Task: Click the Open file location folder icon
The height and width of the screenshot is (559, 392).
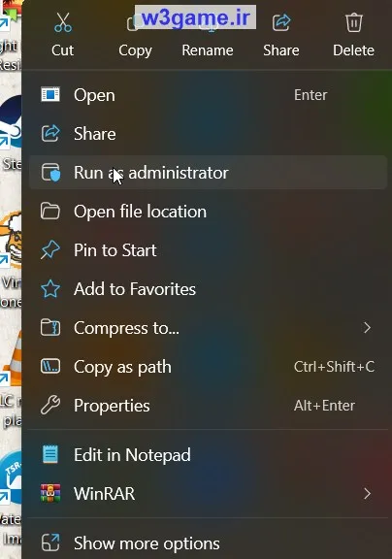Action: click(50, 211)
